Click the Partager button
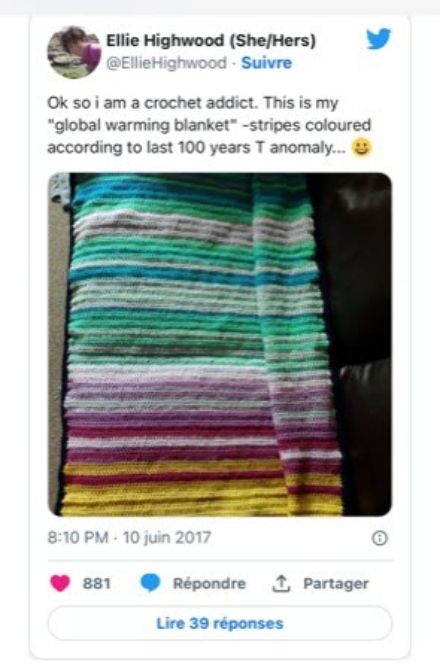 (336, 583)
